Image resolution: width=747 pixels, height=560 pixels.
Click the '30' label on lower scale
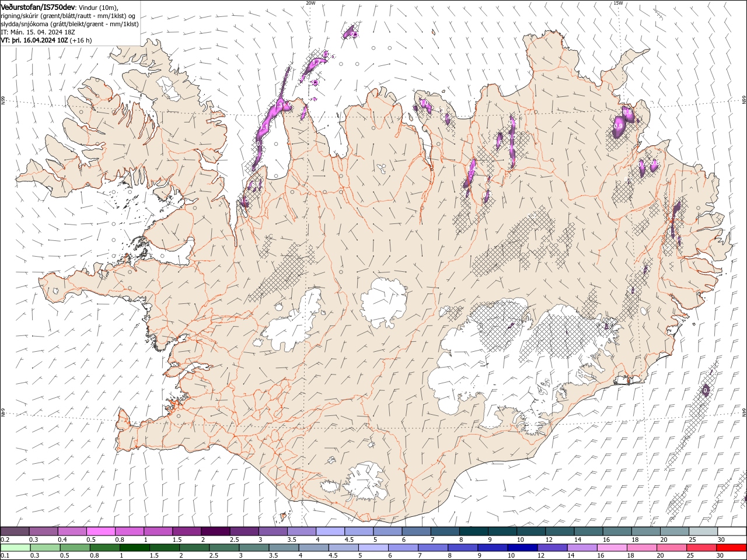[720, 555]
